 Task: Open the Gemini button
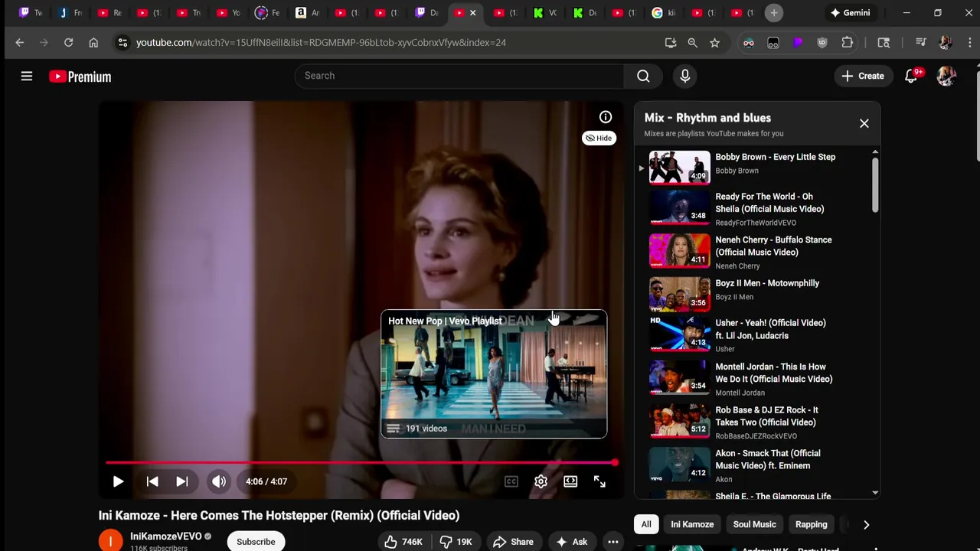point(850,13)
